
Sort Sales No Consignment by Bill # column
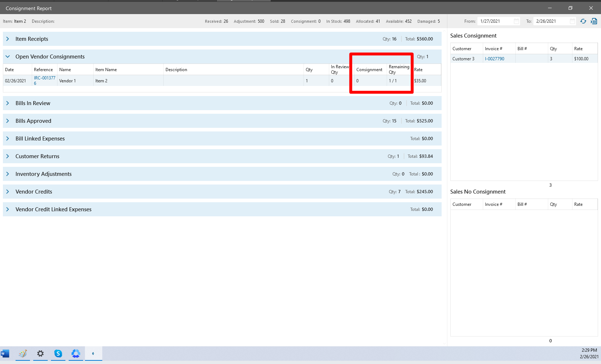pyautogui.click(x=532, y=204)
